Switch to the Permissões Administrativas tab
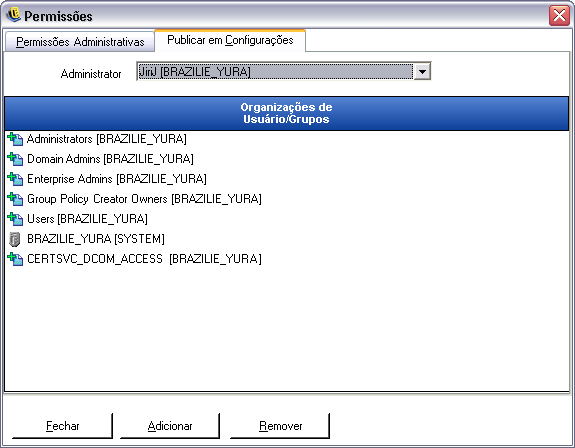 point(80,42)
